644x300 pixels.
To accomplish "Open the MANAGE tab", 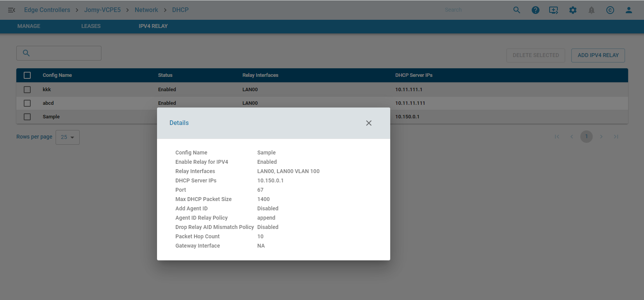I will (x=29, y=26).
